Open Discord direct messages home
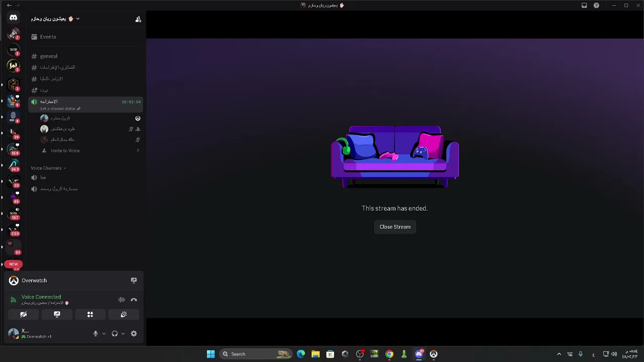644x362 pixels. [x=14, y=18]
